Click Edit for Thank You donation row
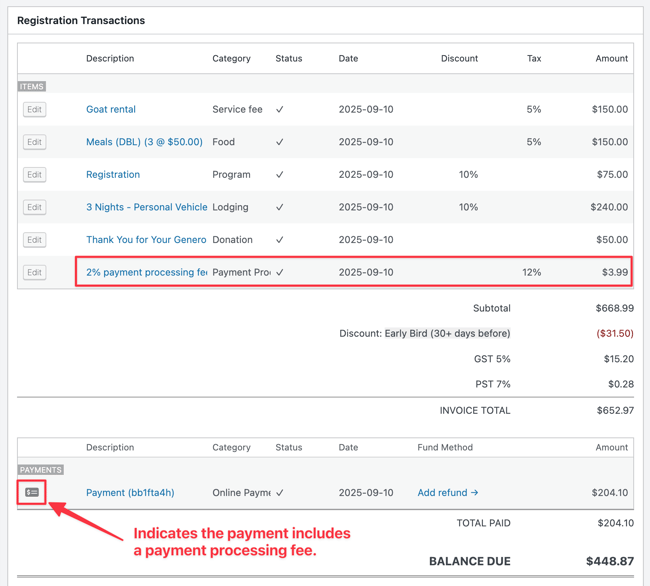Viewport: 650px width, 586px height. [x=34, y=240]
